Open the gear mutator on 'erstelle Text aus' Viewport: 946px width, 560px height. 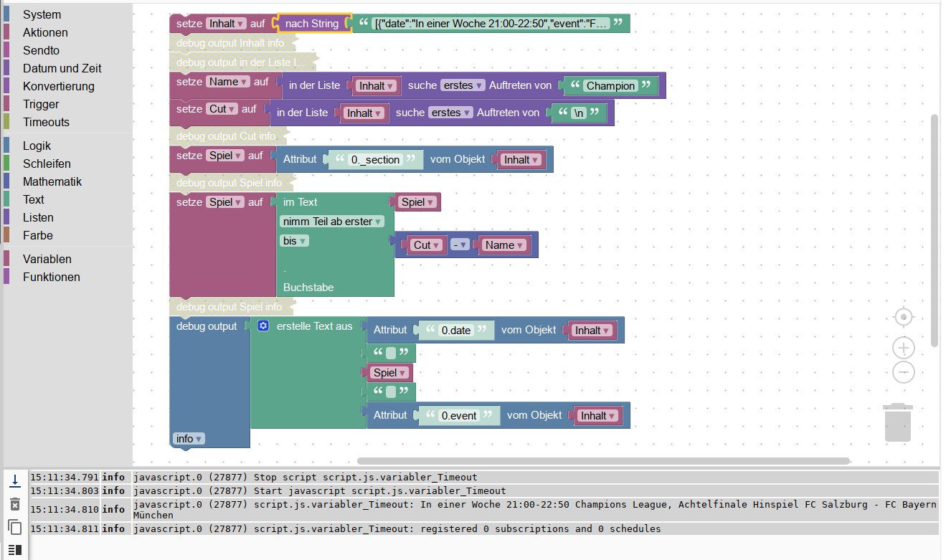[263, 326]
